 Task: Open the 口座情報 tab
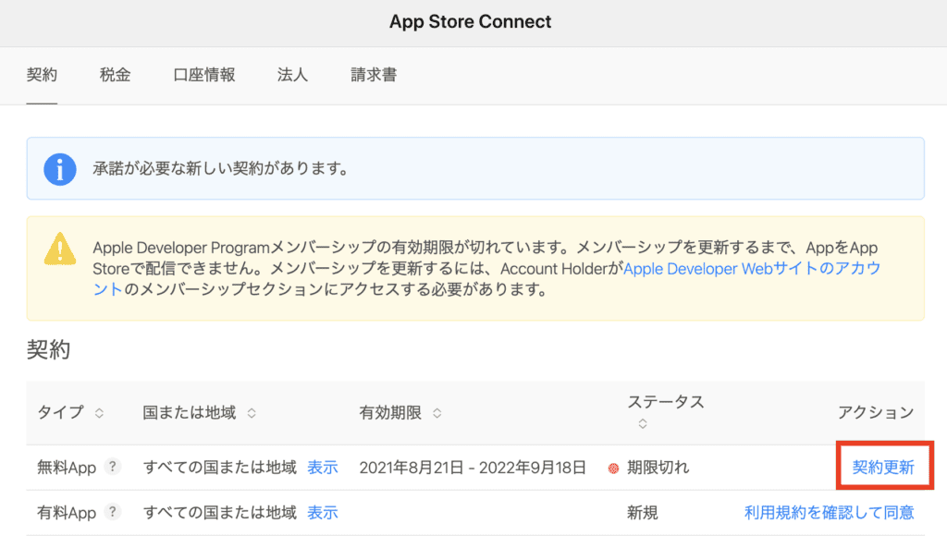point(203,75)
